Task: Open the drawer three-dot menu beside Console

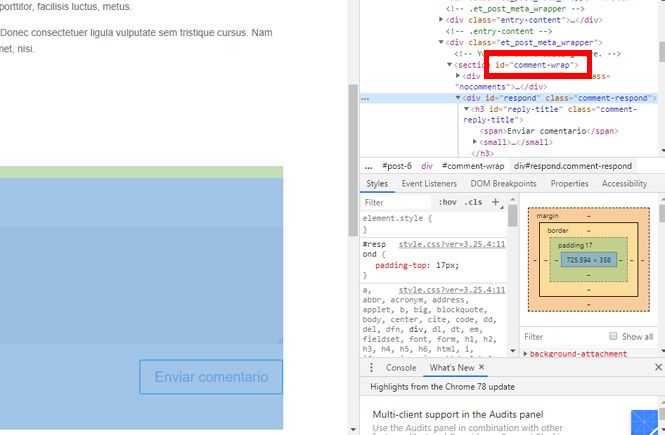Action: tap(368, 368)
